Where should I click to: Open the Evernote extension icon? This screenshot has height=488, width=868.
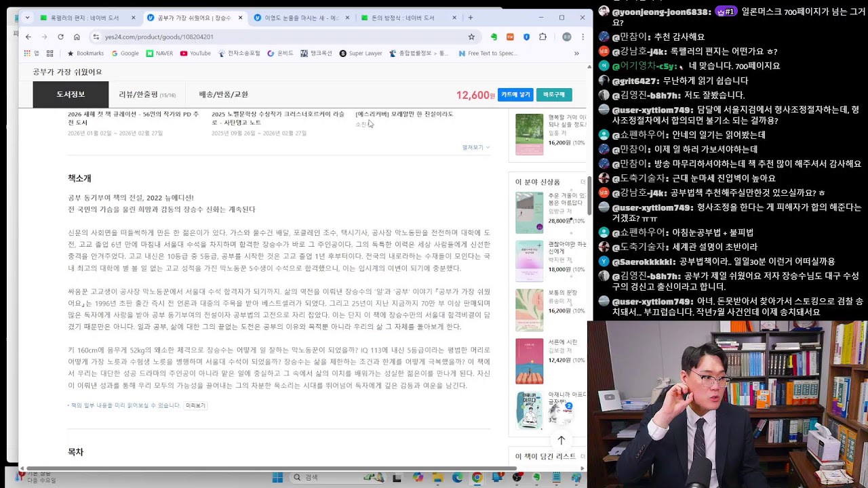click(494, 37)
